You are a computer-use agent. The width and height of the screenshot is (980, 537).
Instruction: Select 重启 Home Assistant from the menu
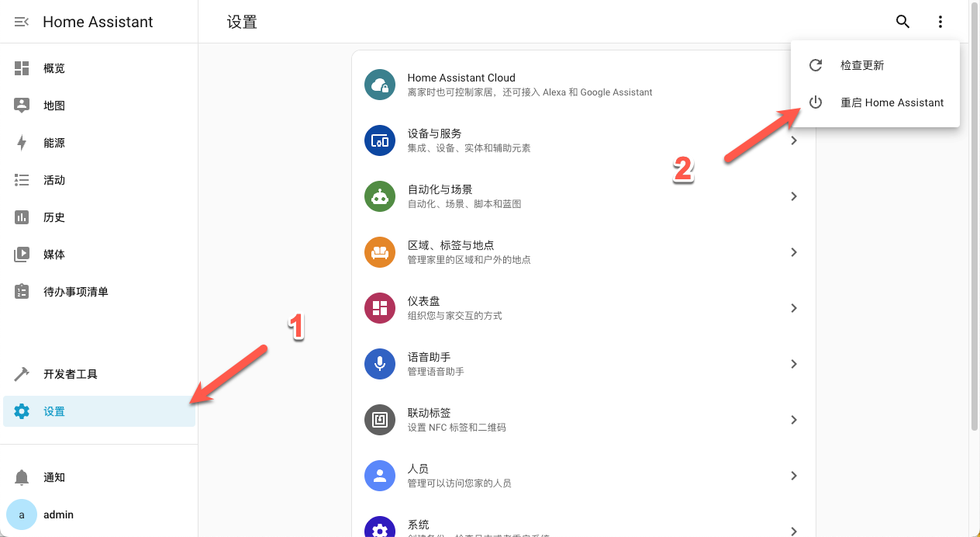pyautogui.click(x=892, y=102)
